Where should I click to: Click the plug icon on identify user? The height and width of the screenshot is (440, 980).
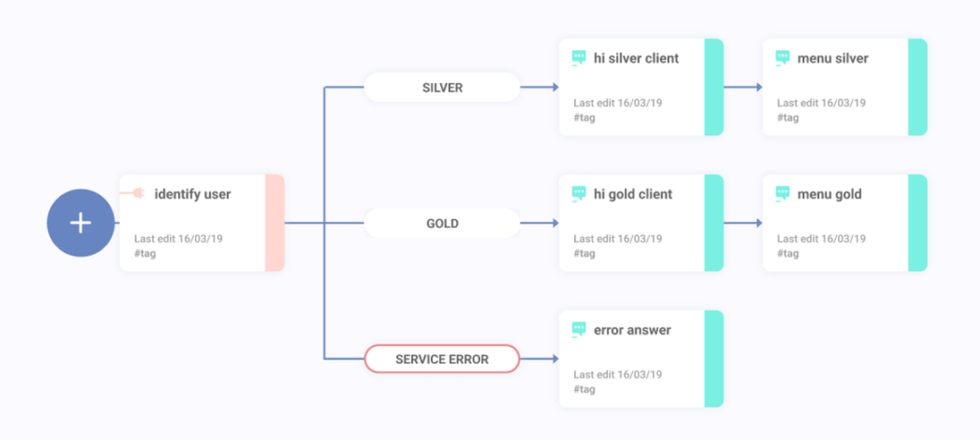[138, 193]
